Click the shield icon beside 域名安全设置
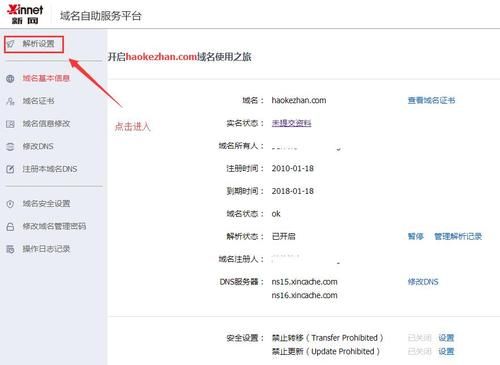 point(10,204)
